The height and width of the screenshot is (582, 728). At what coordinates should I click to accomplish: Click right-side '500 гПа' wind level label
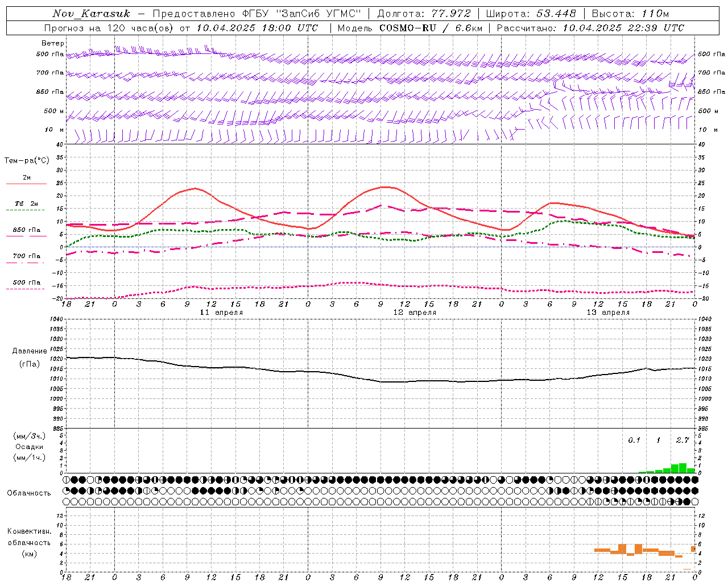click(x=712, y=54)
